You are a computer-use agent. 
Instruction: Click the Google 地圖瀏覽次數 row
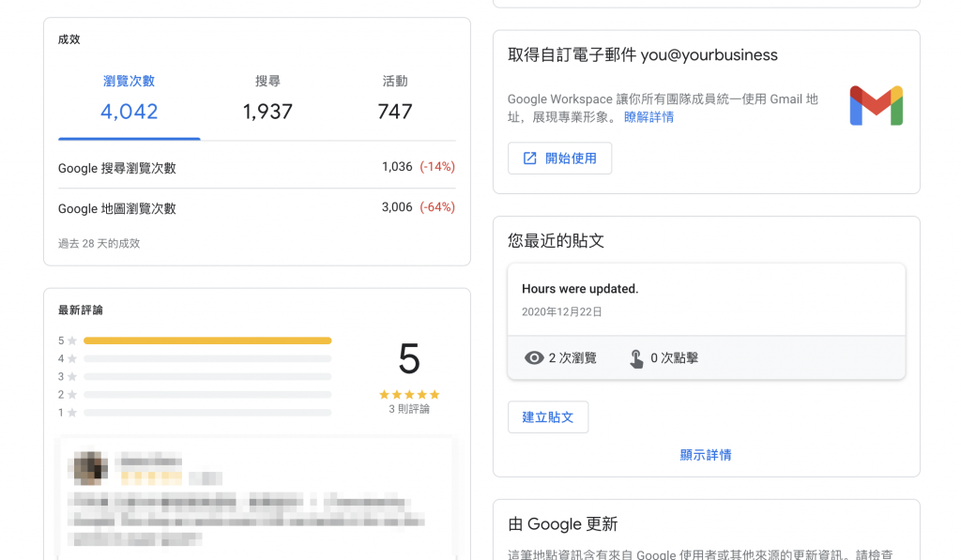[257, 207]
